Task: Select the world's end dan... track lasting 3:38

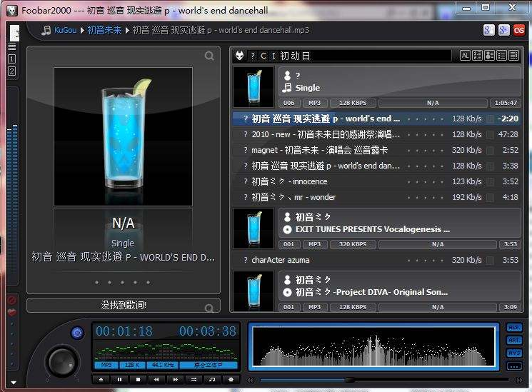Action: pos(376,166)
